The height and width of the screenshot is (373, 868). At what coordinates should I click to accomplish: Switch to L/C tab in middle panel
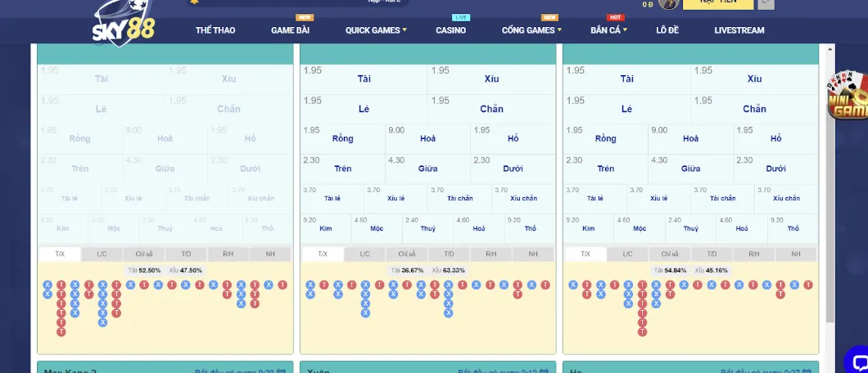click(364, 254)
